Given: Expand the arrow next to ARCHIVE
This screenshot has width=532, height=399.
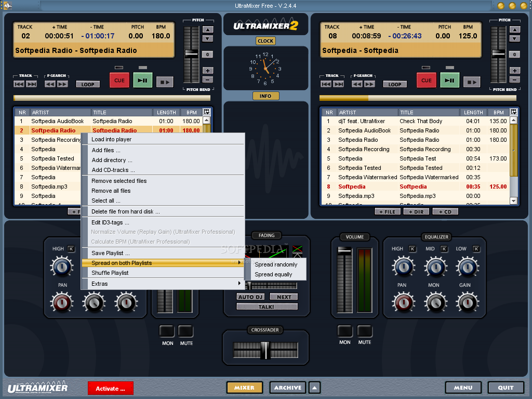Looking at the screenshot, I should point(314,388).
